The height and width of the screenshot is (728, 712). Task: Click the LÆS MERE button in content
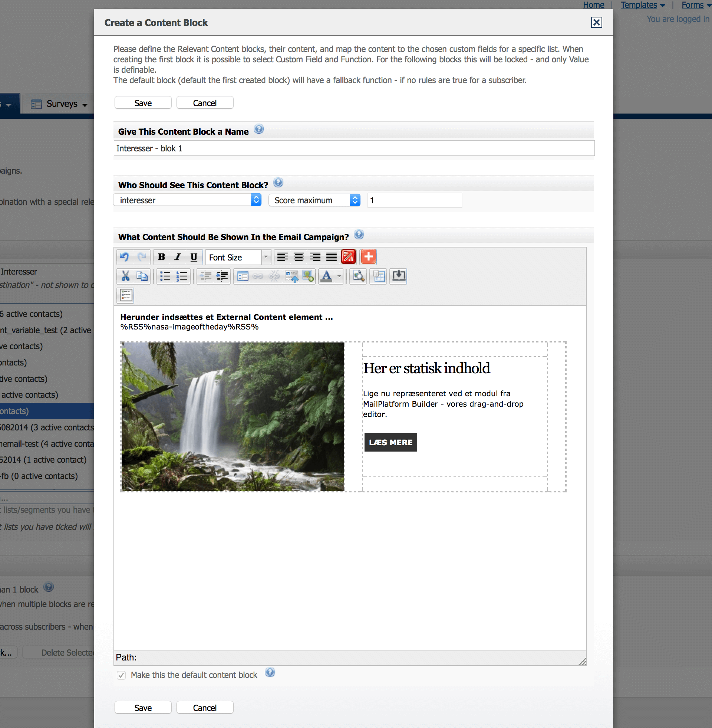click(391, 442)
